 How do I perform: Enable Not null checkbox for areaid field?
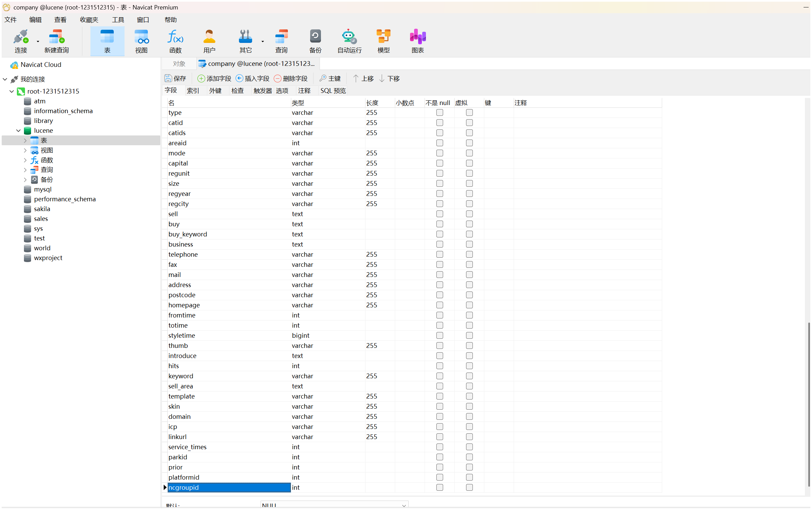(439, 143)
